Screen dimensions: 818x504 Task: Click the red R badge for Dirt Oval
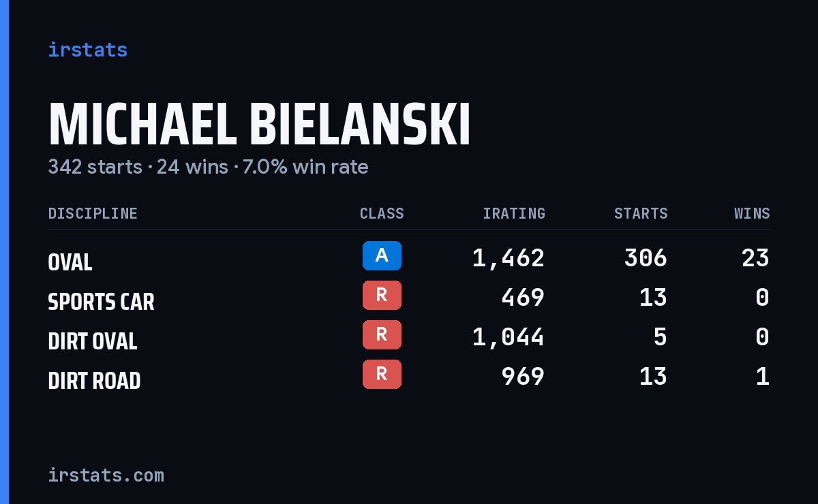pos(382,334)
